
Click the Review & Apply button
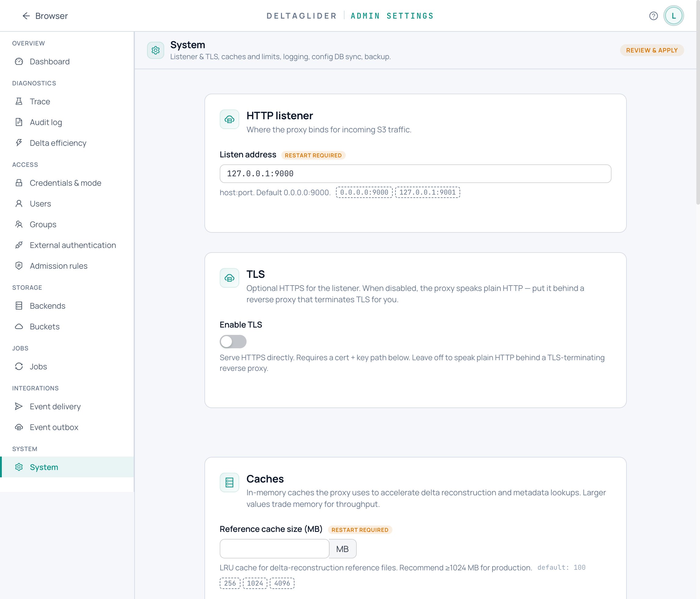click(652, 50)
